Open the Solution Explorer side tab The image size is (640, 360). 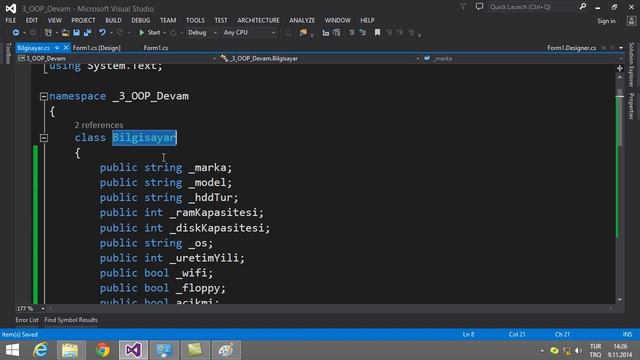click(631, 64)
